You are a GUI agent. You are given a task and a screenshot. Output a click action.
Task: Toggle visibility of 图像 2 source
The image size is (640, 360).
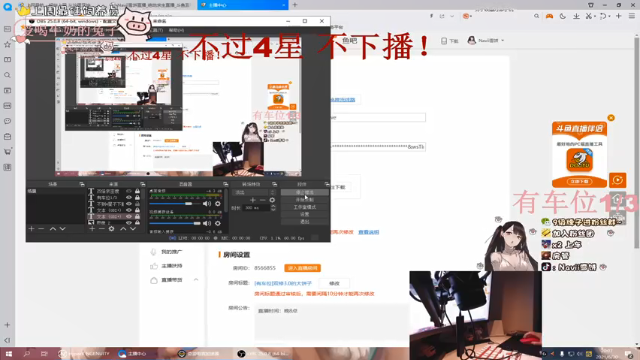[x=129, y=223]
